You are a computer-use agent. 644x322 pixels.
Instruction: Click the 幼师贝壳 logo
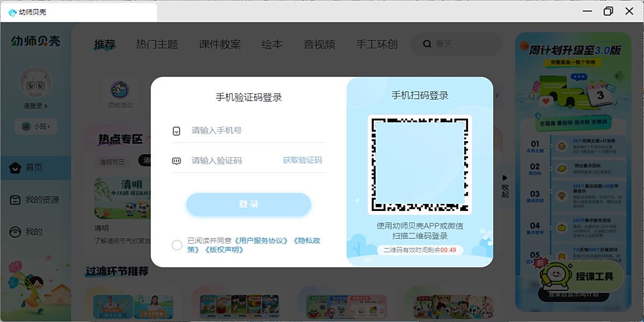(x=34, y=40)
